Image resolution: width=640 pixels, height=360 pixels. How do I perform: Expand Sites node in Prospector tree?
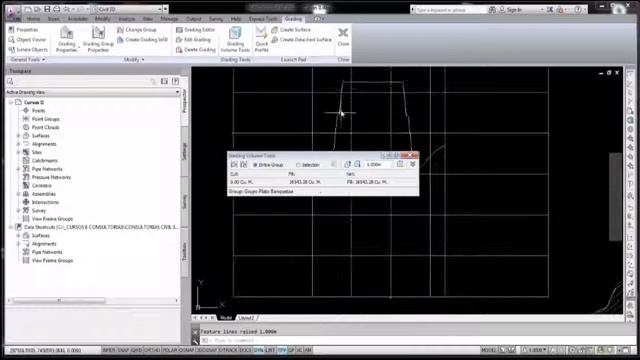tap(18, 152)
